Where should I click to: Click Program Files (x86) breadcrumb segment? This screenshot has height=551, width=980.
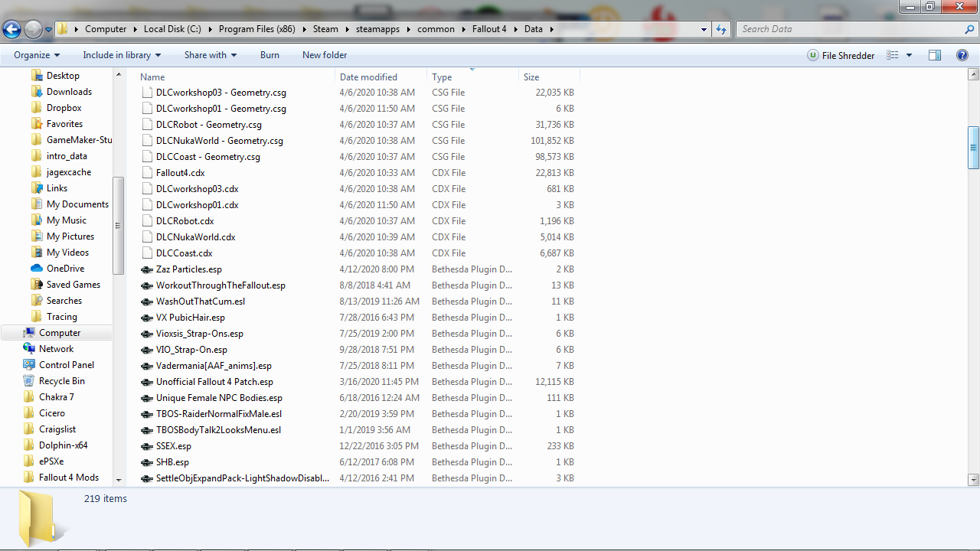point(257,29)
